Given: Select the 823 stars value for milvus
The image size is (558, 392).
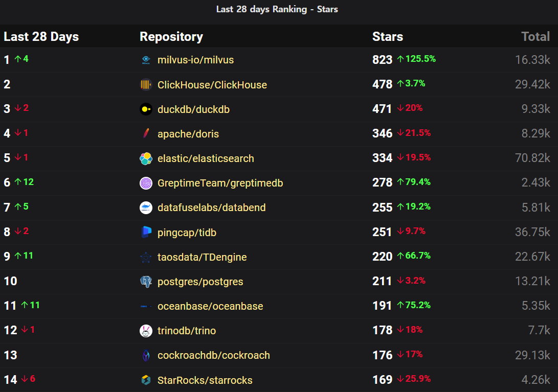Looking at the screenshot, I should (382, 60).
